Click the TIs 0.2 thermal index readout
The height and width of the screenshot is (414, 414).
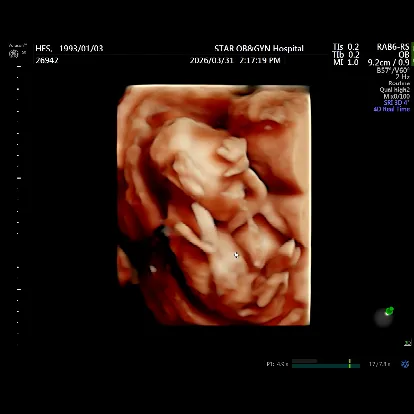point(346,47)
